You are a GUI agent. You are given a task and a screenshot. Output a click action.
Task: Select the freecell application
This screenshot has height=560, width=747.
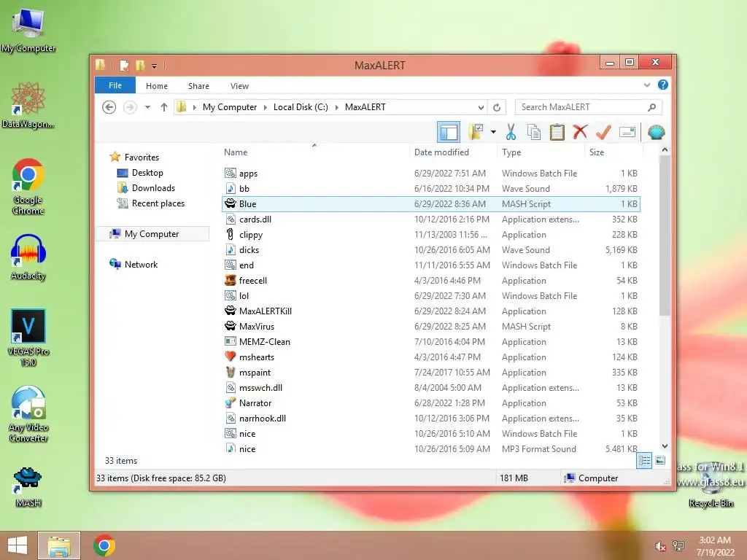430,281
